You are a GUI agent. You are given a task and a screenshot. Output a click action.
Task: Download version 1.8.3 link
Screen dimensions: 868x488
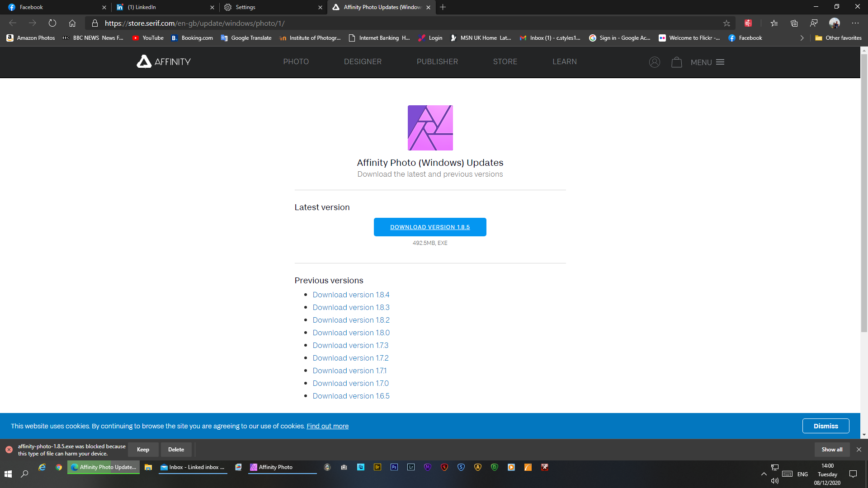[x=351, y=307]
